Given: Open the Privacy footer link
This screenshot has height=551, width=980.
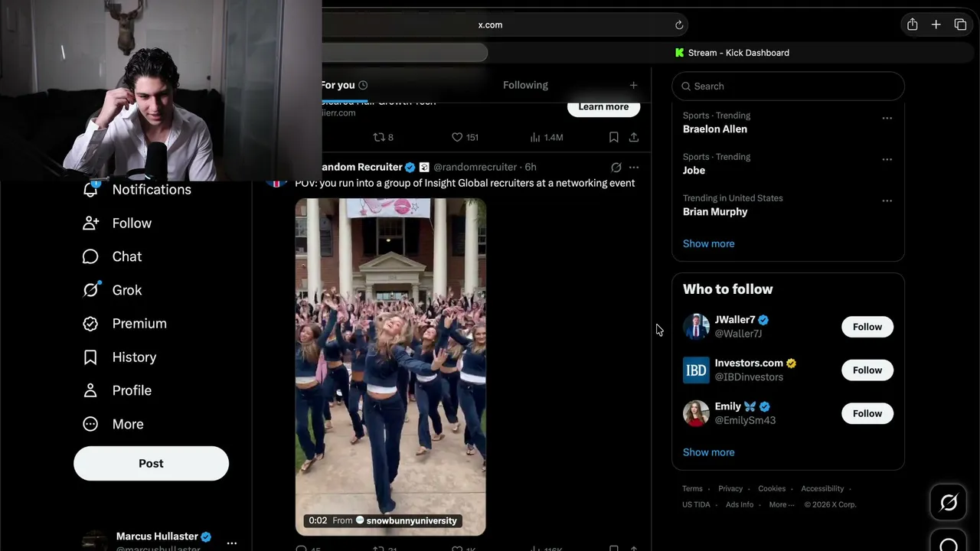Looking at the screenshot, I should click(x=730, y=489).
